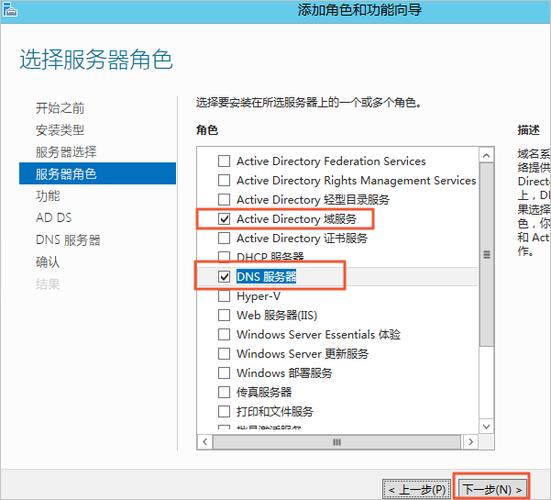The image size is (551, 500).
Task: Click roles list scroll up arrow
Action: coord(486,155)
